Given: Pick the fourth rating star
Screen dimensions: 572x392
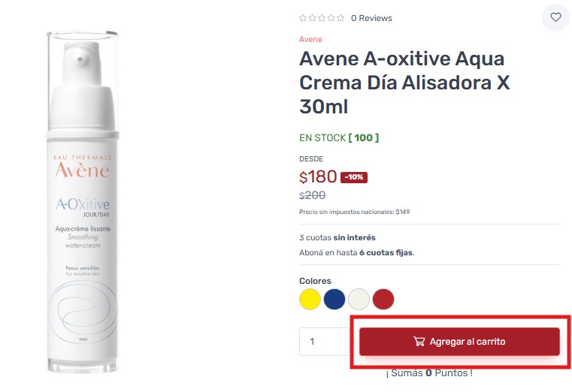Looking at the screenshot, I should click(331, 18).
